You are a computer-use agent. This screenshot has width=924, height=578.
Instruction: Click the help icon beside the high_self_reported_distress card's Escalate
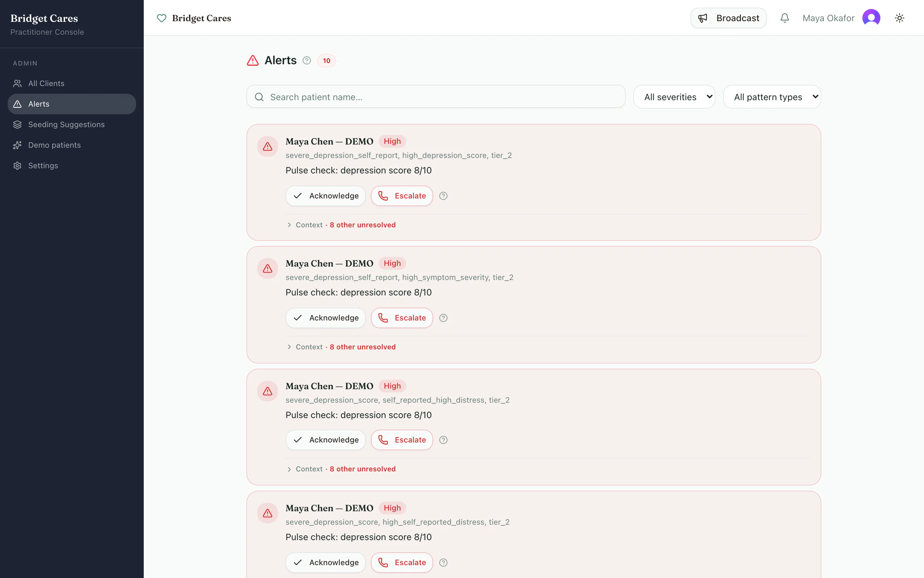pyautogui.click(x=443, y=562)
